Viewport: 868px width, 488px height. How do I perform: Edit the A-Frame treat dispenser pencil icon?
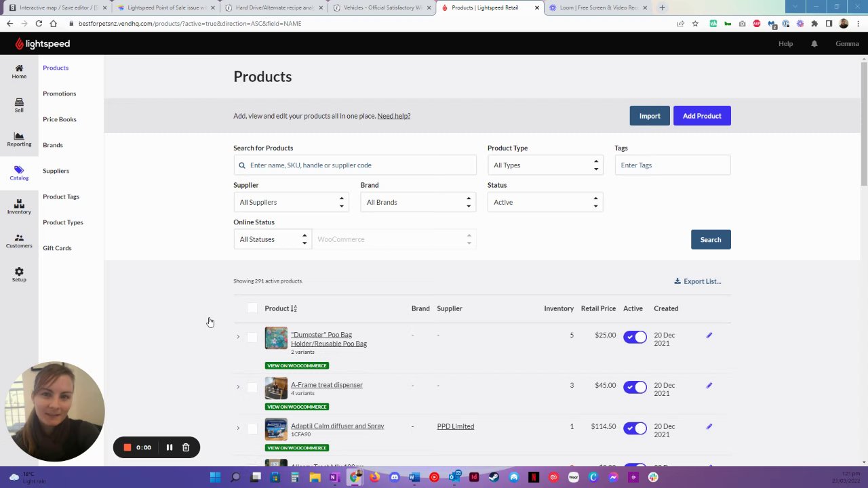pos(709,385)
